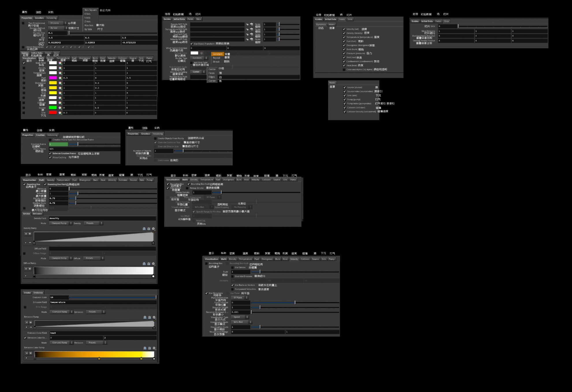
Task: Click Emission Color Field containing heat
Action: [103, 333]
